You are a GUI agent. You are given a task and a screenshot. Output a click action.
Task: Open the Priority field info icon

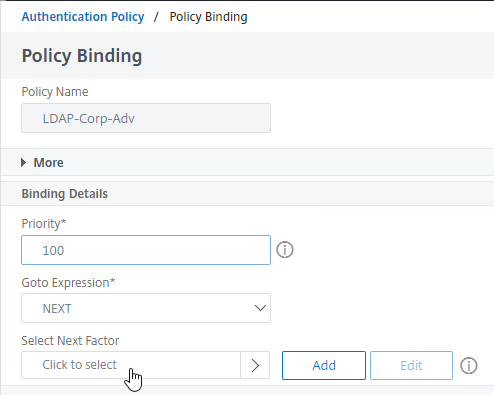tap(285, 250)
